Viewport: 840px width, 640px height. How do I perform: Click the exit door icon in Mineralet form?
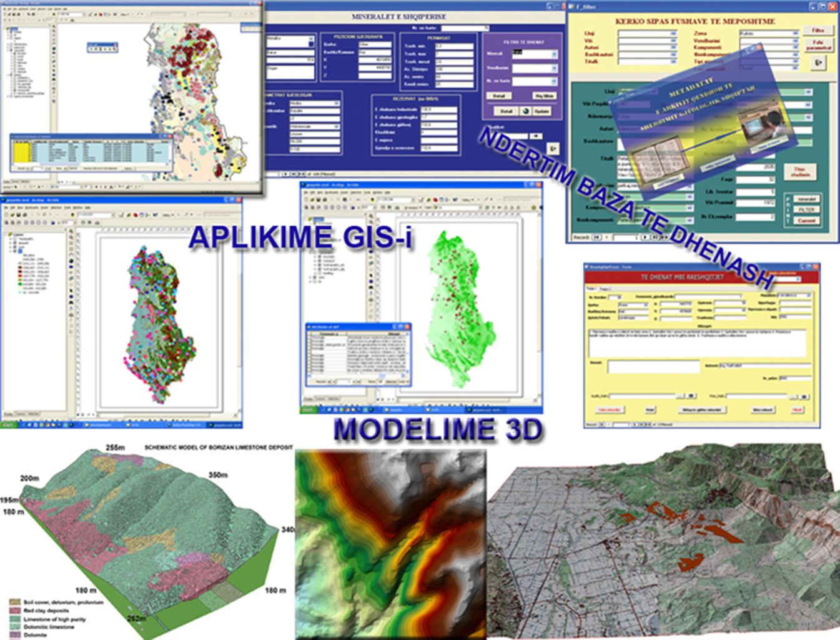(x=553, y=149)
